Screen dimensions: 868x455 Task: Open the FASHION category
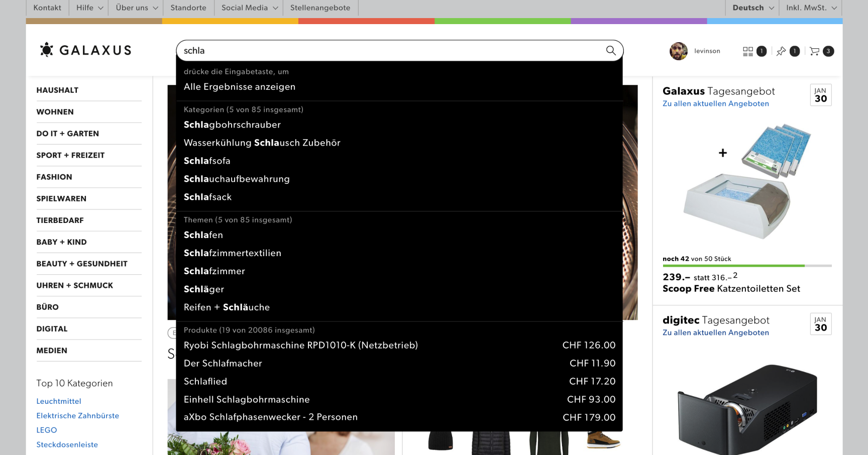(54, 177)
